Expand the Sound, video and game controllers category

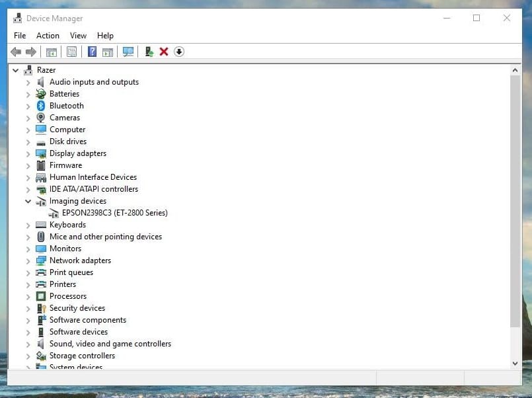28,344
